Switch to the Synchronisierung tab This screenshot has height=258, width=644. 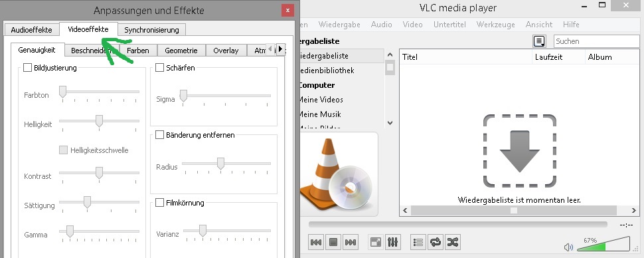pyautogui.click(x=151, y=30)
